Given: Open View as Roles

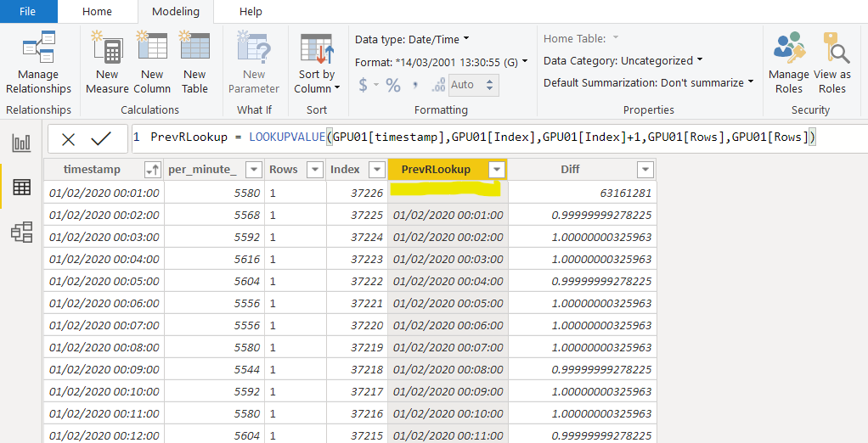Looking at the screenshot, I should [832, 63].
